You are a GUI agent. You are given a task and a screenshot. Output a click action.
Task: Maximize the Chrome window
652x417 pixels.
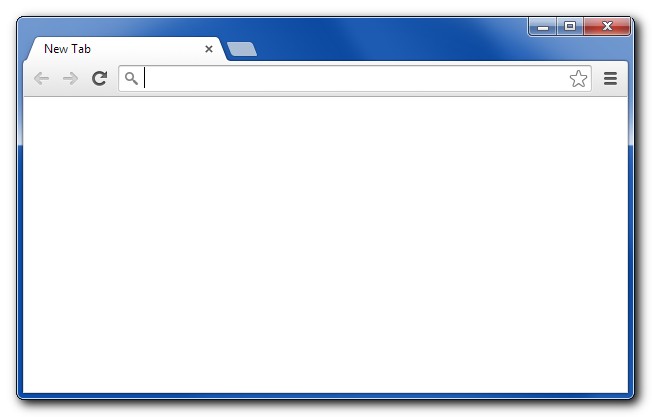570,27
